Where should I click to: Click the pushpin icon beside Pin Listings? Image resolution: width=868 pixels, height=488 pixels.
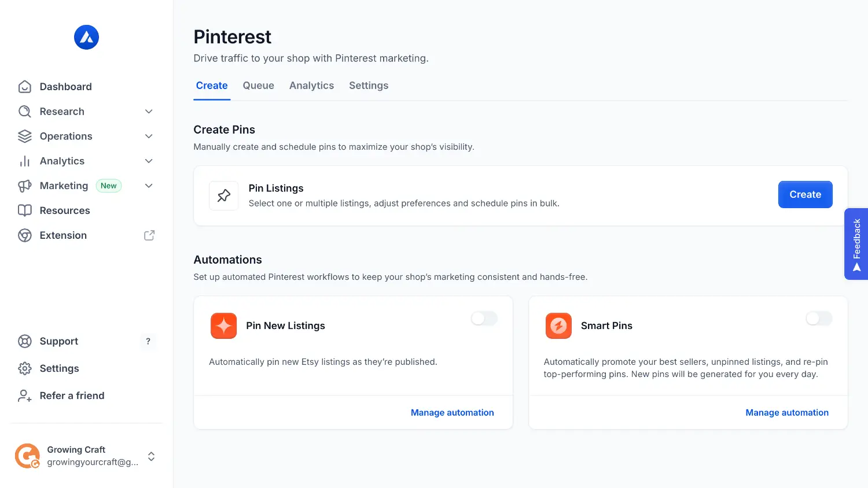point(224,195)
